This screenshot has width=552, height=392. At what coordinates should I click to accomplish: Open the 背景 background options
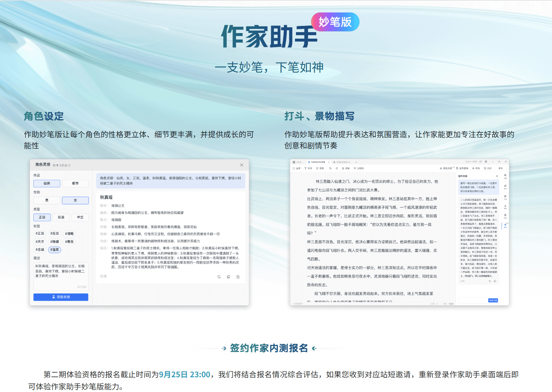tap(320, 168)
